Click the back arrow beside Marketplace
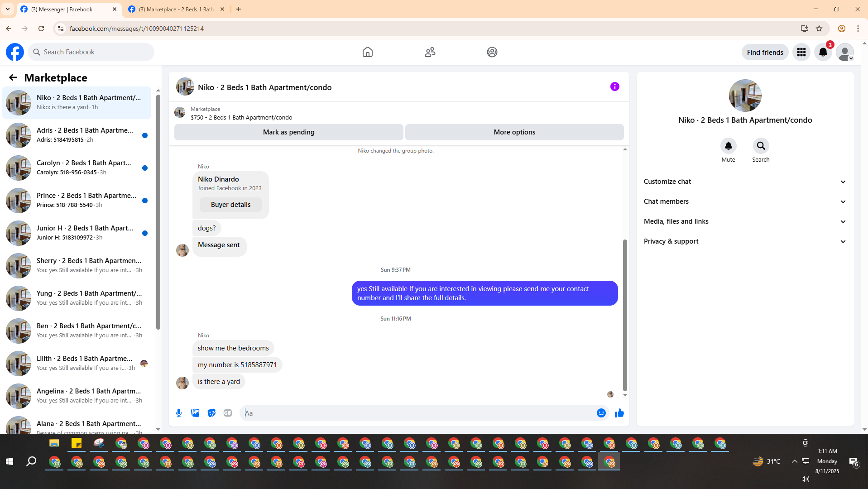868x489 pixels. 13,78
